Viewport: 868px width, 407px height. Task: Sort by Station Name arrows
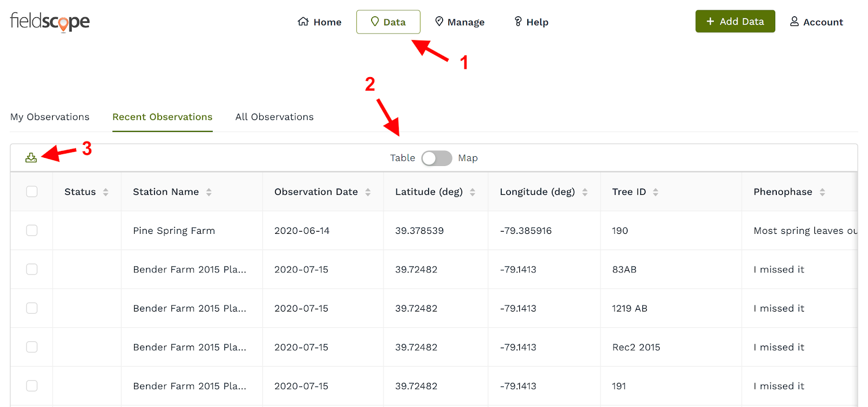click(x=209, y=192)
